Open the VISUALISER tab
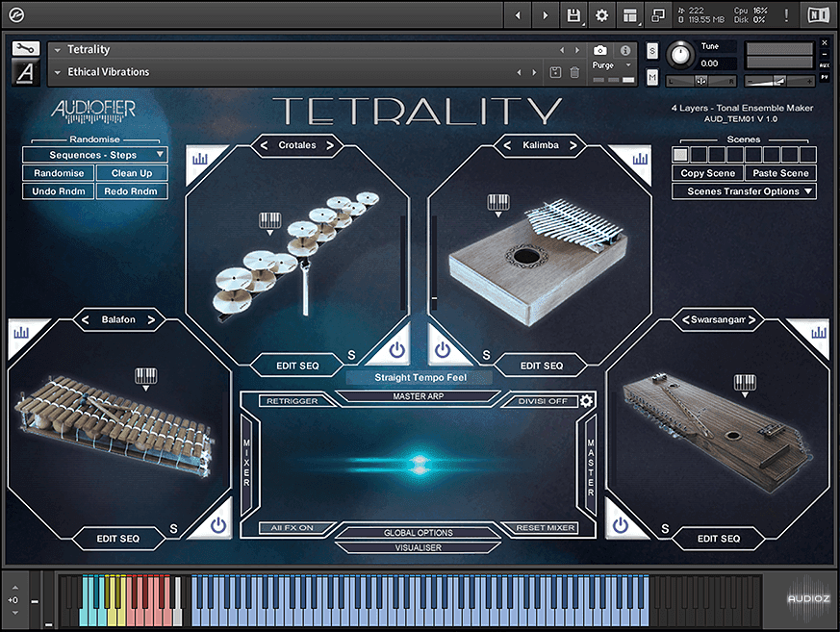Image resolution: width=840 pixels, height=632 pixels. 419,548
